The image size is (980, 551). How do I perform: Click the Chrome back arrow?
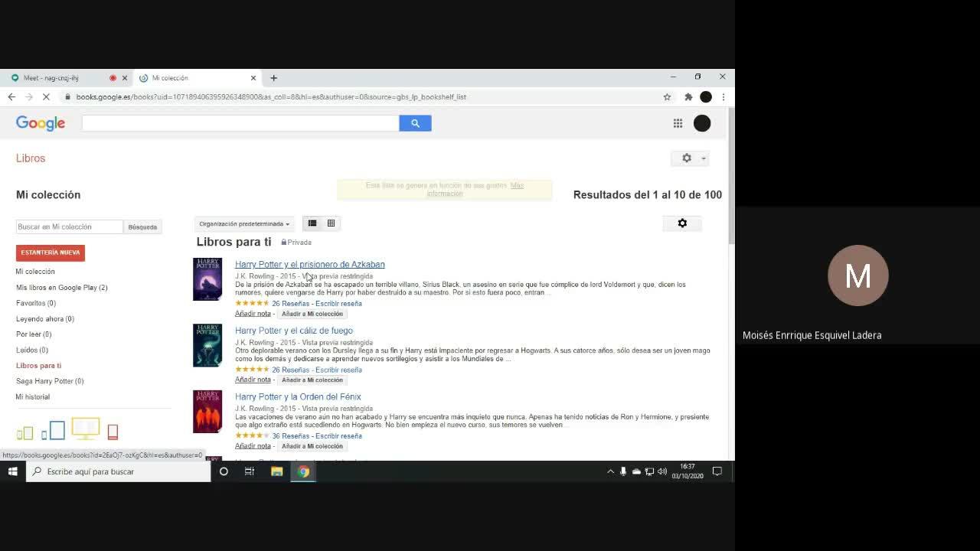click(11, 97)
